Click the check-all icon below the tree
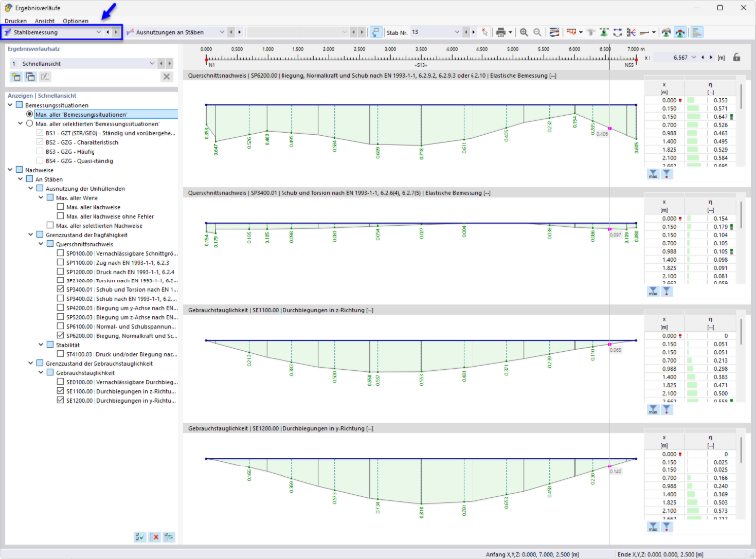 point(140,537)
